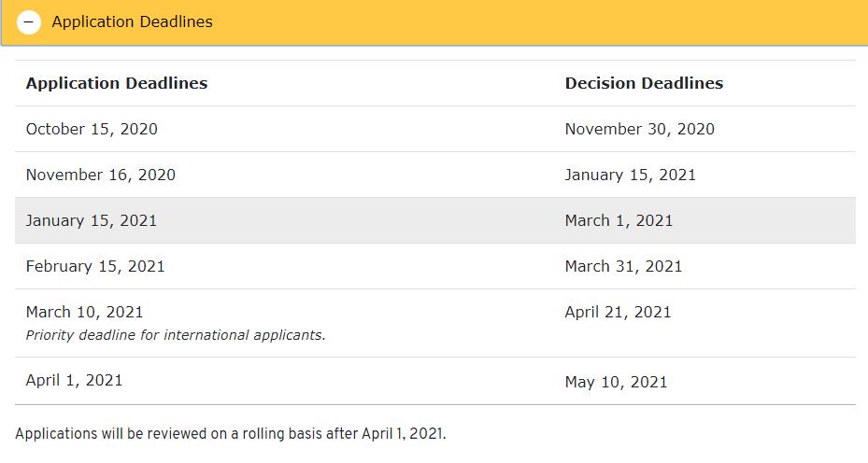Click the rolling basis review note

[x=231, y=434]
